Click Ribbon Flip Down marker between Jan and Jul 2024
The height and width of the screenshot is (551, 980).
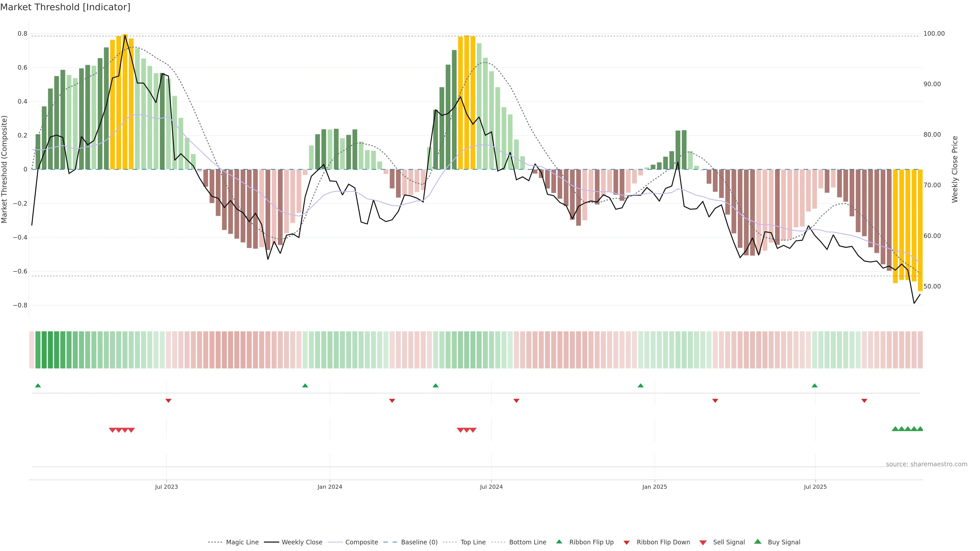pos(392,400)
